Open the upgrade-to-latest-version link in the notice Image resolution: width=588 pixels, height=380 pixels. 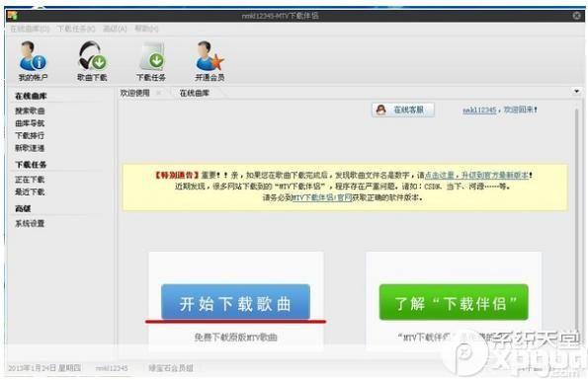pyautogui.click(x=476, y=175)
